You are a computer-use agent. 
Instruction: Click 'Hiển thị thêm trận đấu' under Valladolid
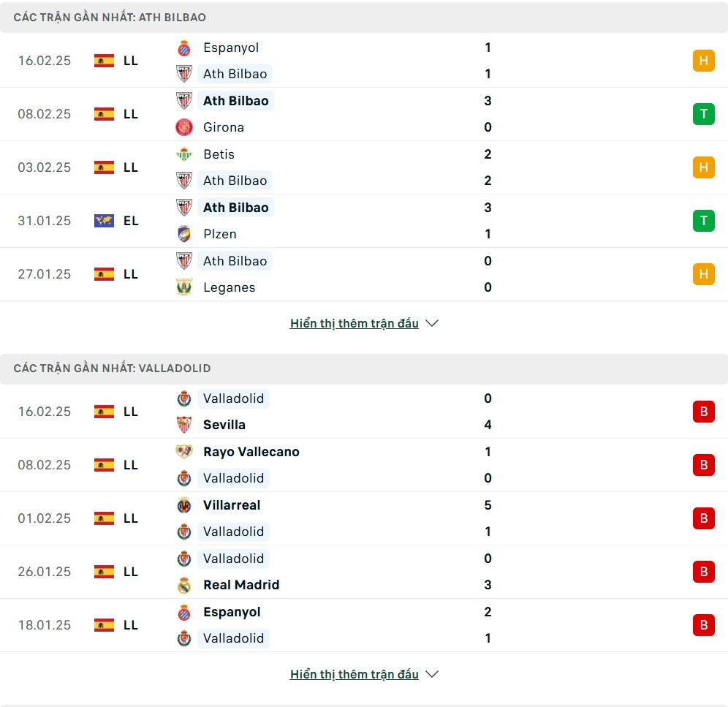(354, 674)
